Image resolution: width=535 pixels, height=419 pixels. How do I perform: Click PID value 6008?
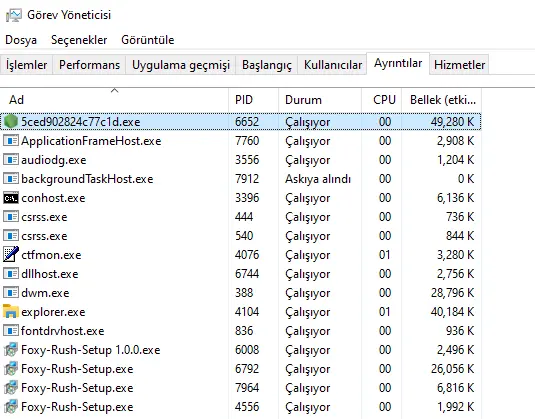[x=247, y=350]
